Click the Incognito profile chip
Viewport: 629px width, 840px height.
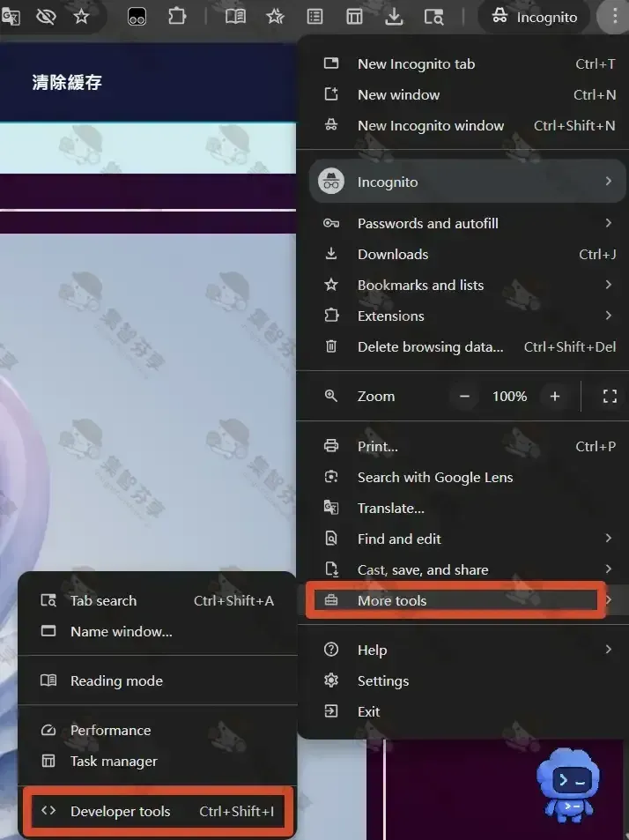[x=534, y=17]
